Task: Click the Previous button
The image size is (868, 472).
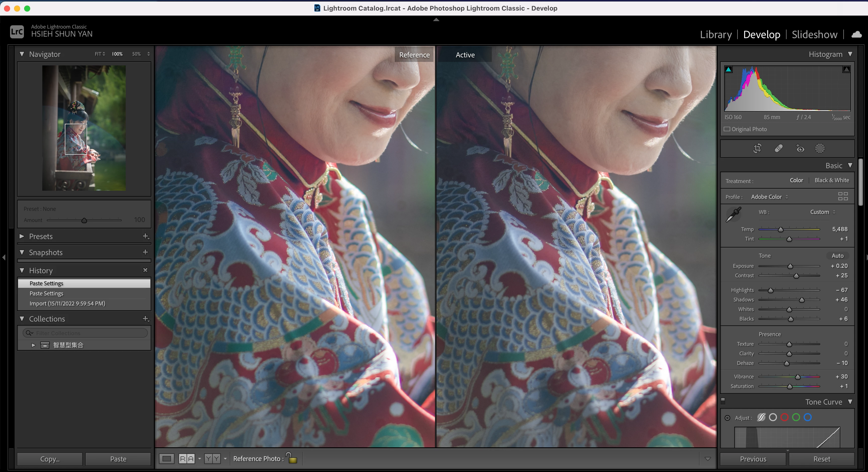Action: point(753,459)
